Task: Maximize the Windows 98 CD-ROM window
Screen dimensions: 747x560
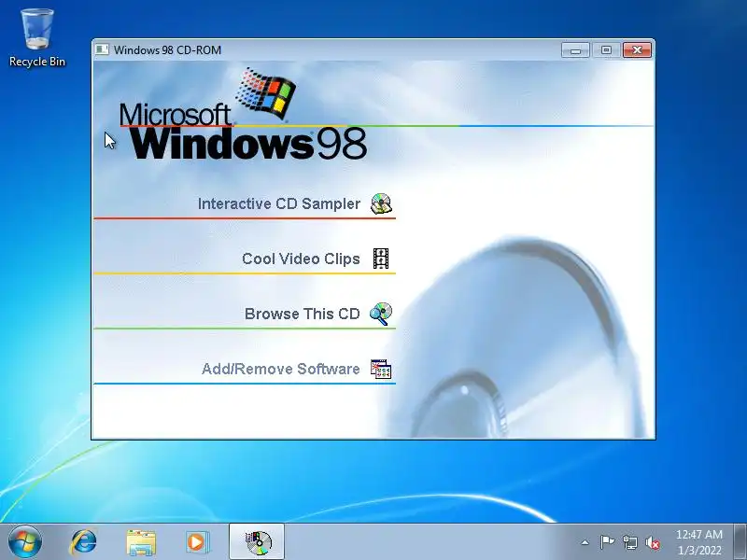Action: click(606, 50)
